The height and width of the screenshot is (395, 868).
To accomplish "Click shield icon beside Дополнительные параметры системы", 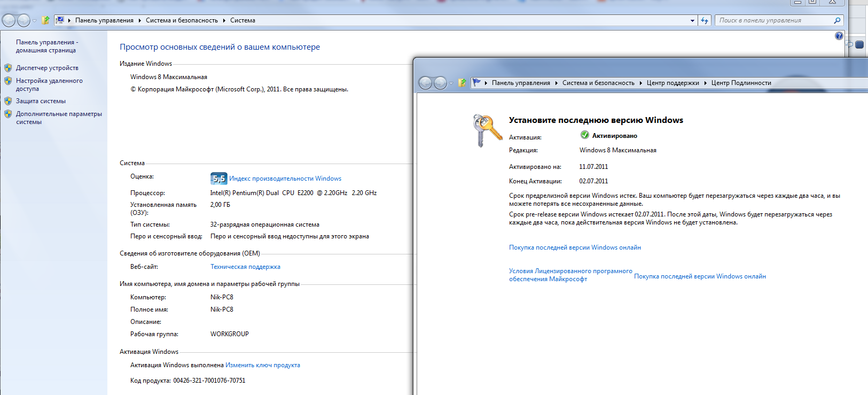I will coord(8,114).
